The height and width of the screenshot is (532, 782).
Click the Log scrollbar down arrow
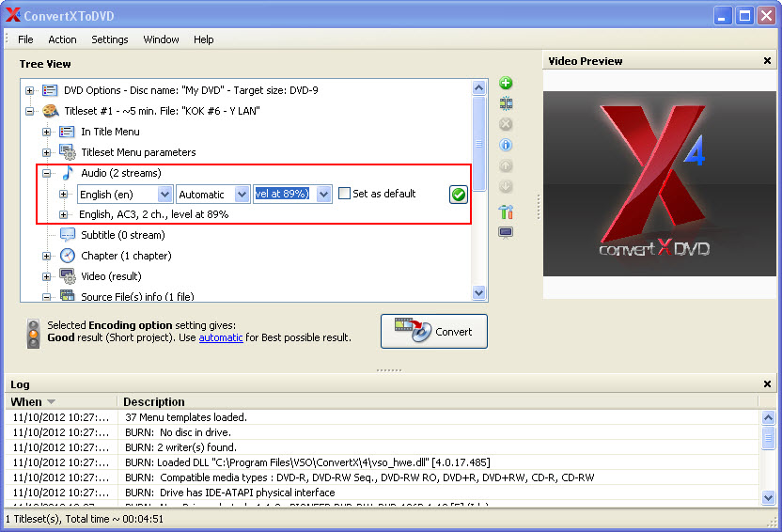coord(768,497)
